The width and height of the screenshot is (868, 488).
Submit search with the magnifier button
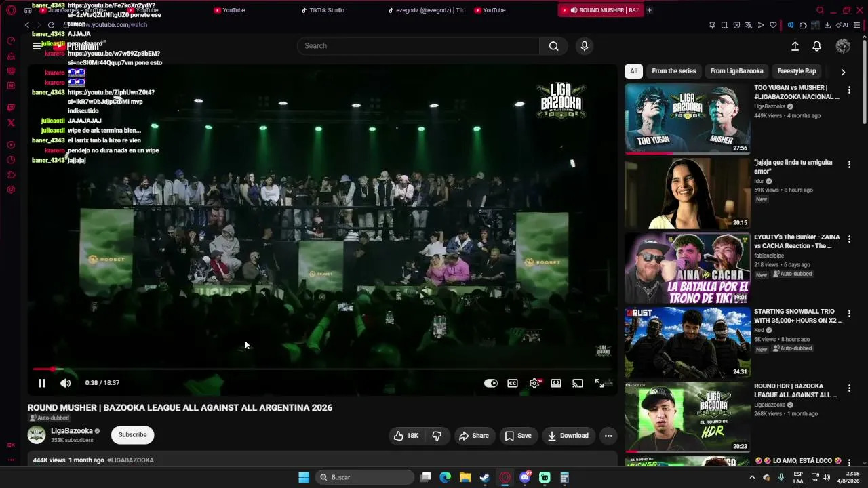tap(554, 46)
